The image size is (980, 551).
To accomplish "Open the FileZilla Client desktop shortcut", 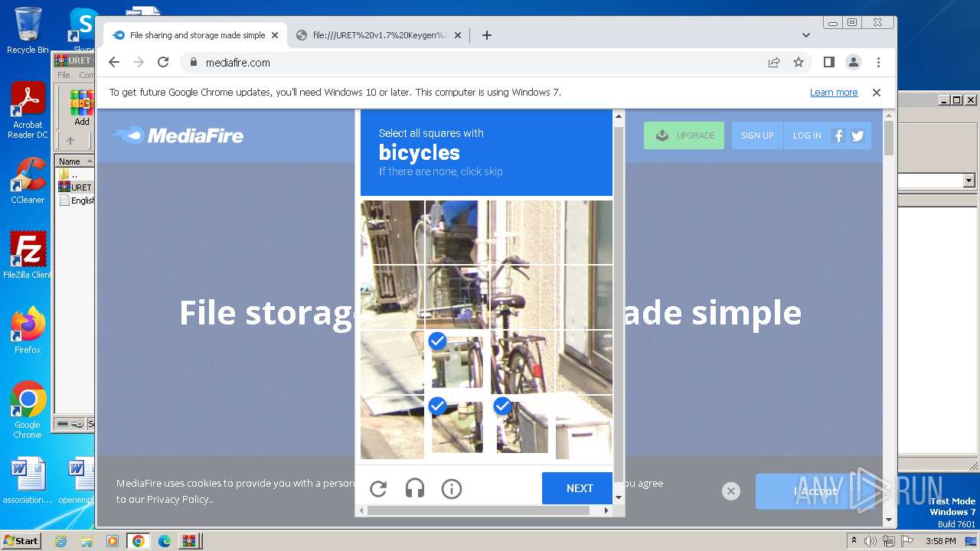I will [x=28, y=256].
